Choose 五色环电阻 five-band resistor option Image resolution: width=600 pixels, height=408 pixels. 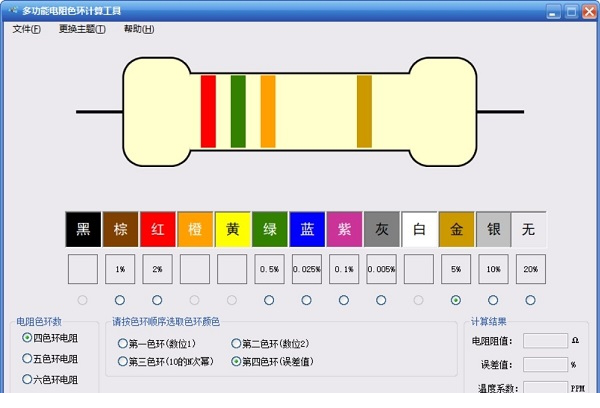pyautogui.click(x=50, y=359)
